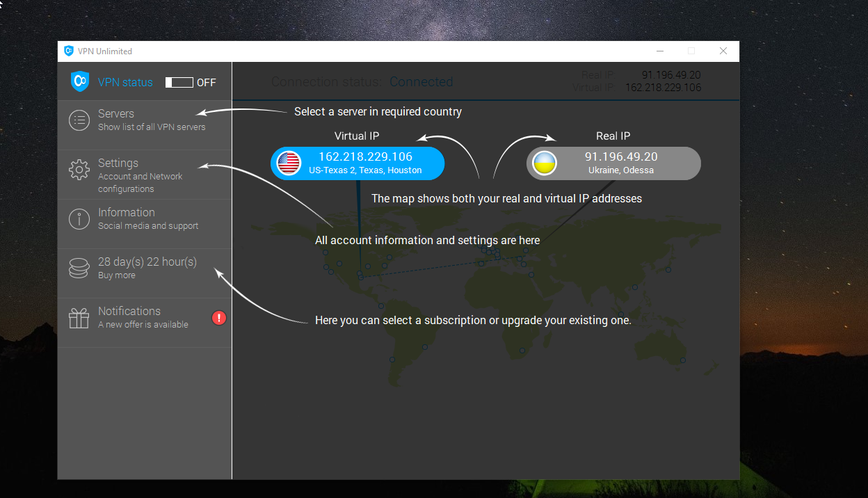Open the Servers list icon
868x498 pixels.
79,120
